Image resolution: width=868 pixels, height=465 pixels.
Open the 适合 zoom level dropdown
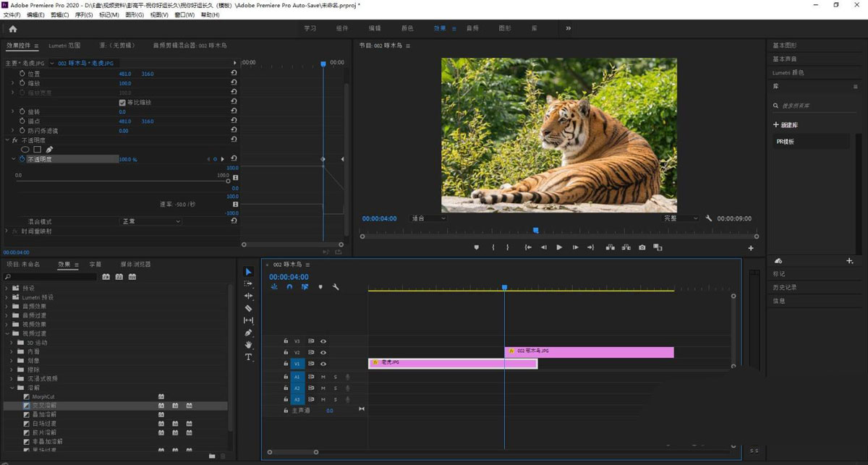[427, 218]
